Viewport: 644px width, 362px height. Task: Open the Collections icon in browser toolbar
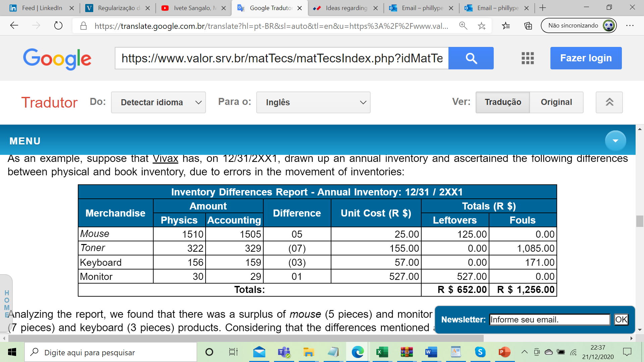tap(528, 25)
